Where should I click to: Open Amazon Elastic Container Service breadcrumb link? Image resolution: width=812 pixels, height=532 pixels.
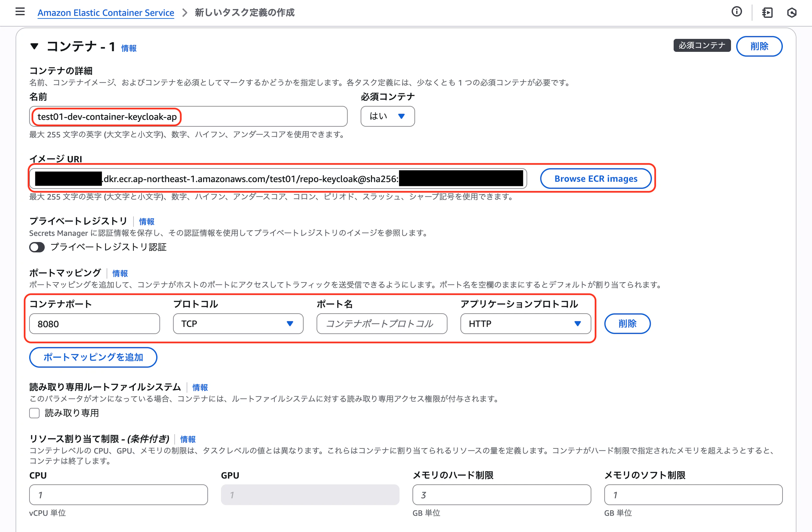[x=106, y=13]
